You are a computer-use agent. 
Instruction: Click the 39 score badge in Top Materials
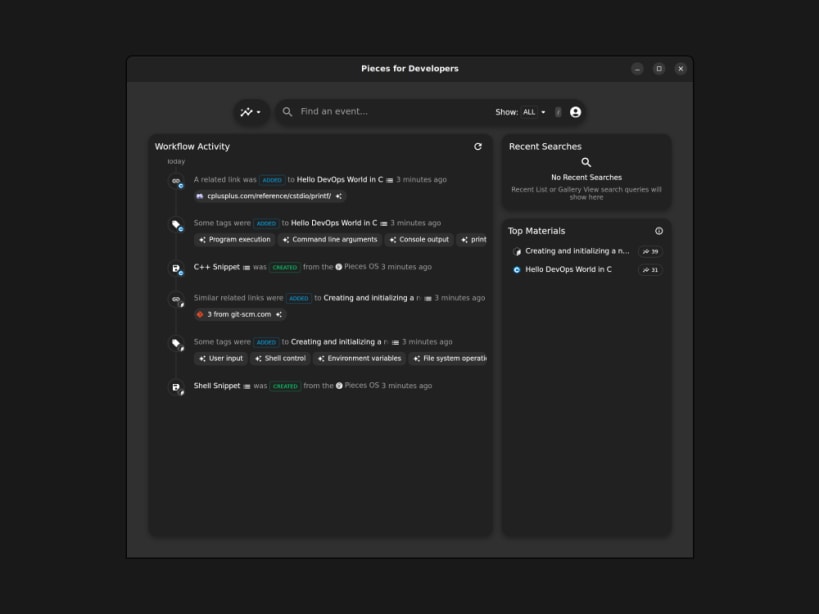coord(650,252)
